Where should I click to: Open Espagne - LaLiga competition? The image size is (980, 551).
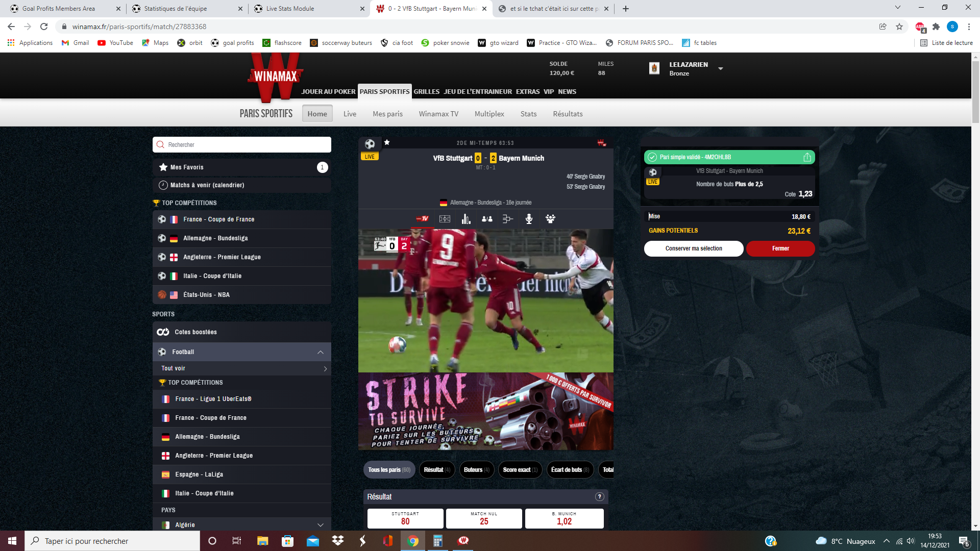(242, 474)
